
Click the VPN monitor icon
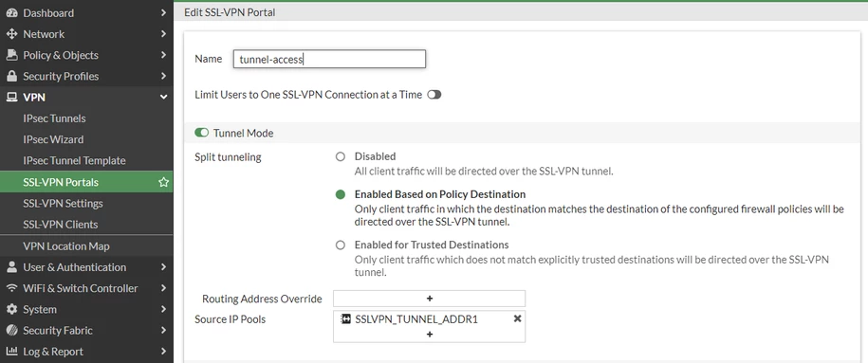click(11, 98)
